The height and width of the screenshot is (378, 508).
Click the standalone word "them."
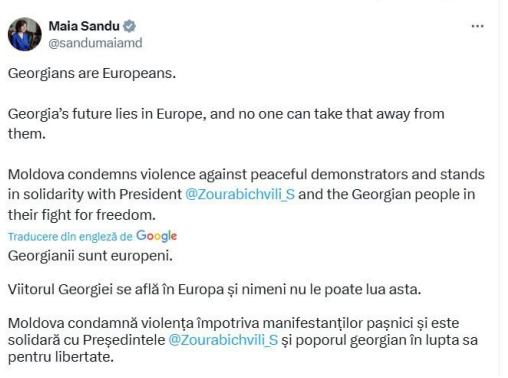tap(27, 134)
